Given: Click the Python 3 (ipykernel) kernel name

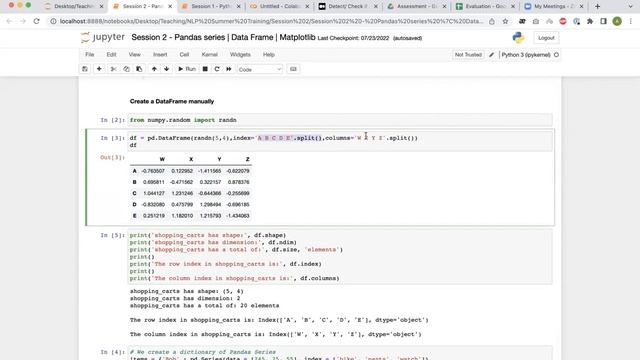Looking at the screenshot, I should (x=526, y=55).
